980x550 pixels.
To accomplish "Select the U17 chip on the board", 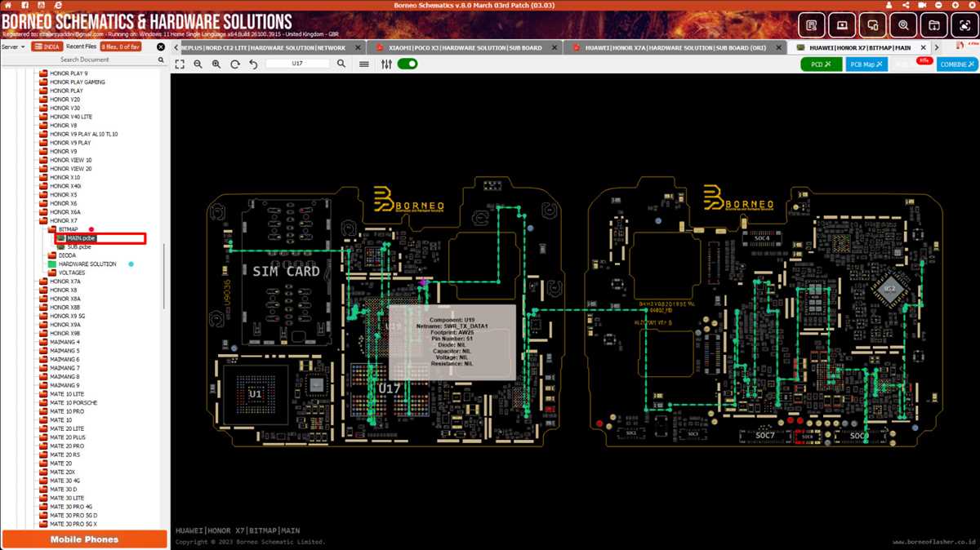I will (x=390, y=388).
